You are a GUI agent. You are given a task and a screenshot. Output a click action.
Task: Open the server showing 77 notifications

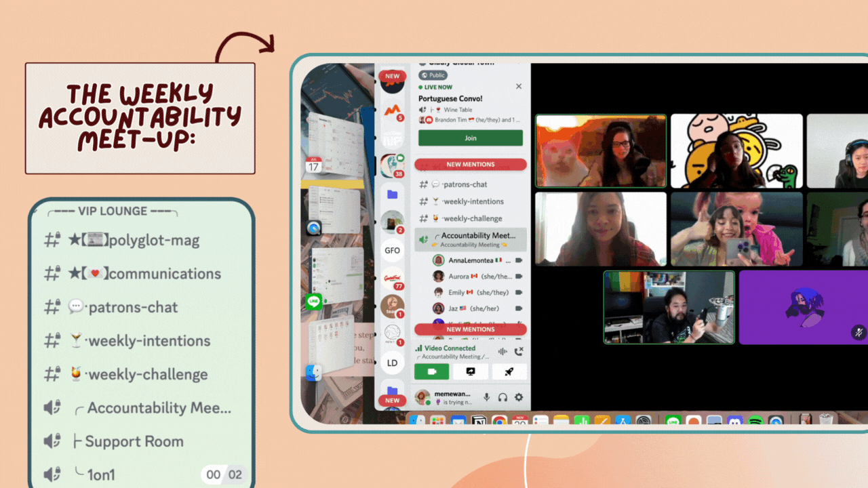tap(392, 278)
